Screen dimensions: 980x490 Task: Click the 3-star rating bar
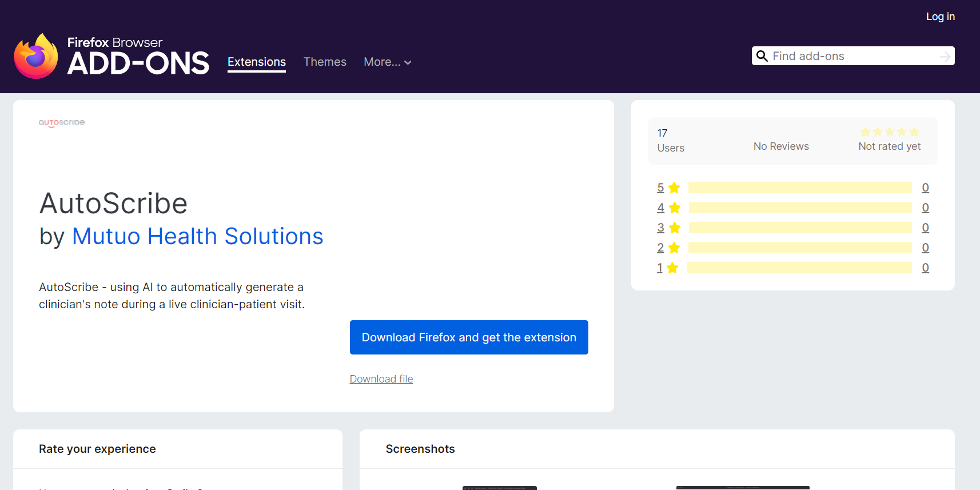tap(800, 228)
